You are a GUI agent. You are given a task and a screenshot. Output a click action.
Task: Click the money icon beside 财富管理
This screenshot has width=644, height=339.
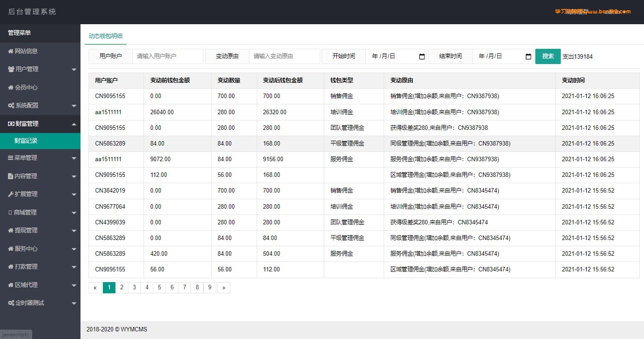click(x=11, y=124)
